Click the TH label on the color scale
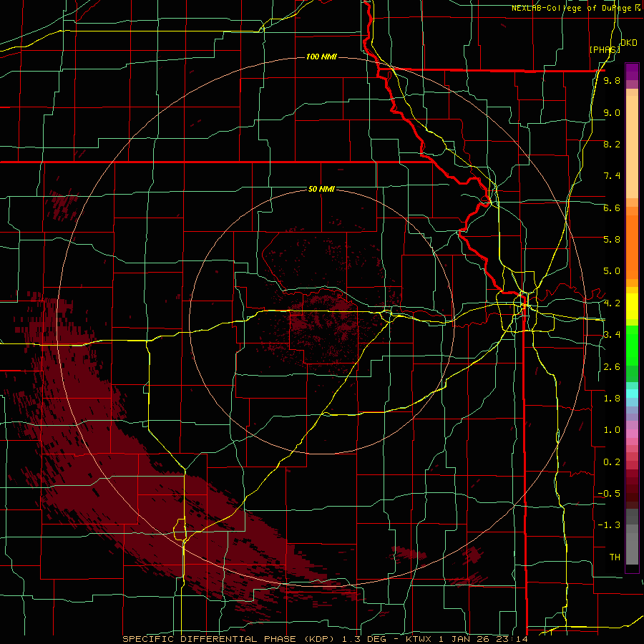644x644 pixels. tap(615, 557)
